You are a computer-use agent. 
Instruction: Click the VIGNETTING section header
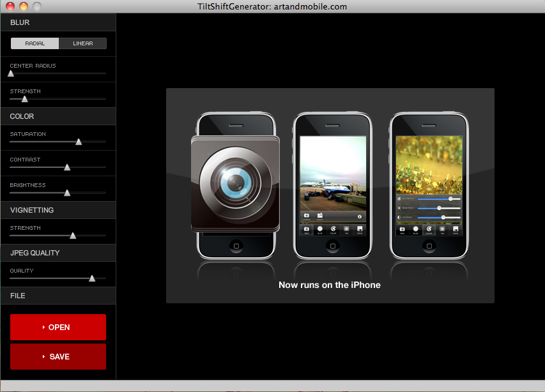[58, 210]
